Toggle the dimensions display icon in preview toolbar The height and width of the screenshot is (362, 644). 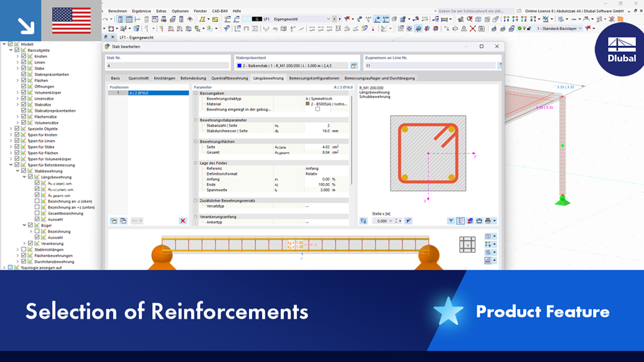(460, 221)
